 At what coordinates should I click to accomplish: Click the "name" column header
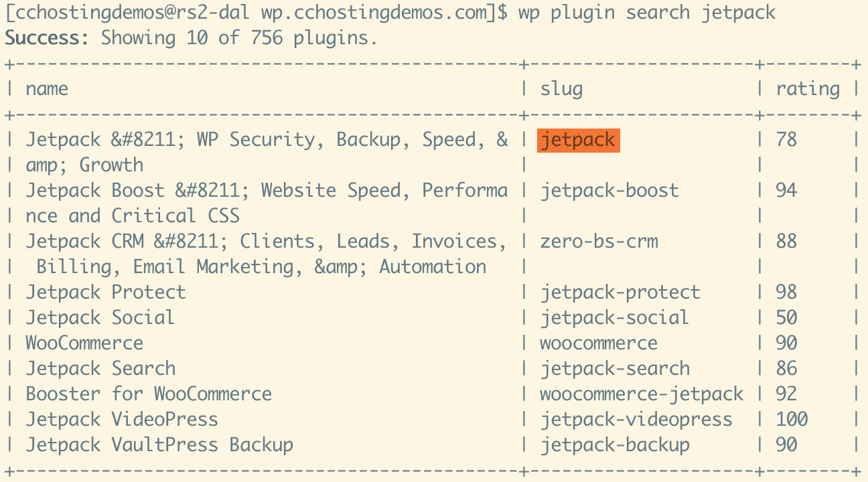[x=47, y=89]
